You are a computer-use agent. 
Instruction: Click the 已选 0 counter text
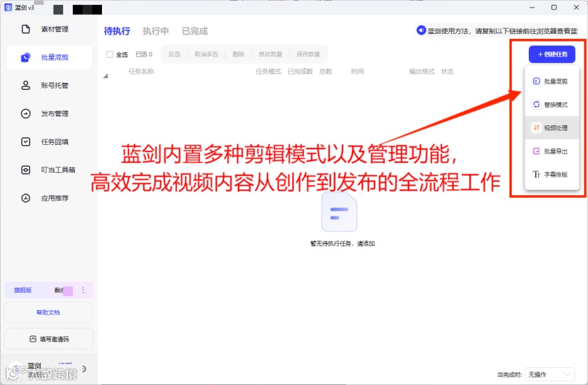144,54
